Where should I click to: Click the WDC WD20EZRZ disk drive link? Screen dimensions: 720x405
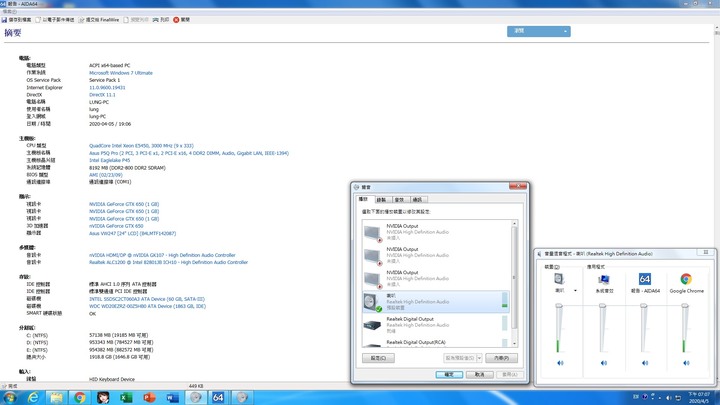pos(147,306)
